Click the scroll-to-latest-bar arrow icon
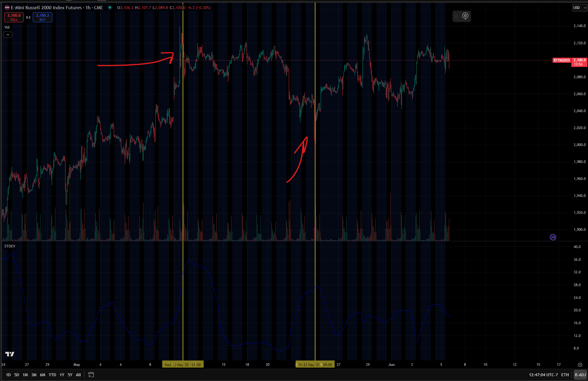The height and width of the screenshot is (381, 588). (x=553, y=237)
